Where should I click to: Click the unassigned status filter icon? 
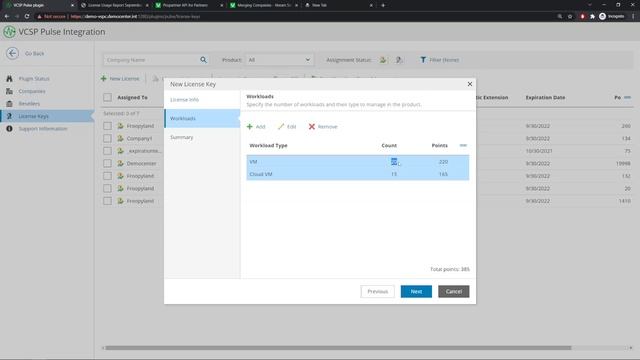tap(399, 60)
